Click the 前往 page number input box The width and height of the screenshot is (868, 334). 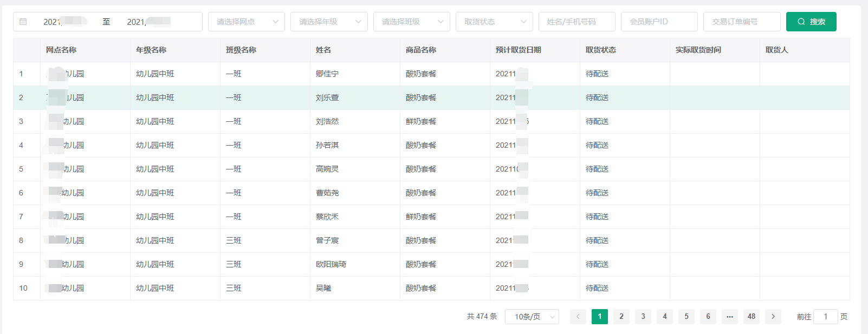coord(825,317)
